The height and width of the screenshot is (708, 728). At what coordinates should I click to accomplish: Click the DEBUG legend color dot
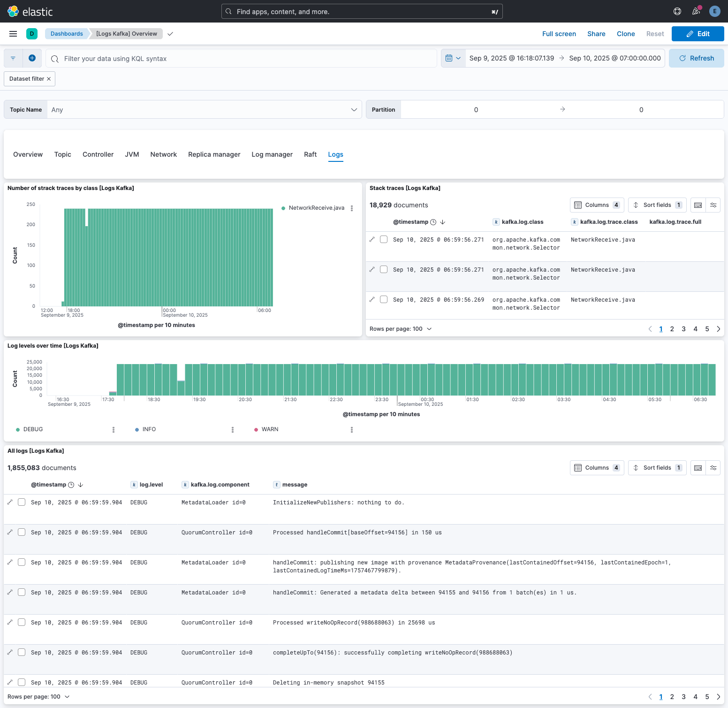[x=18, y=429]
